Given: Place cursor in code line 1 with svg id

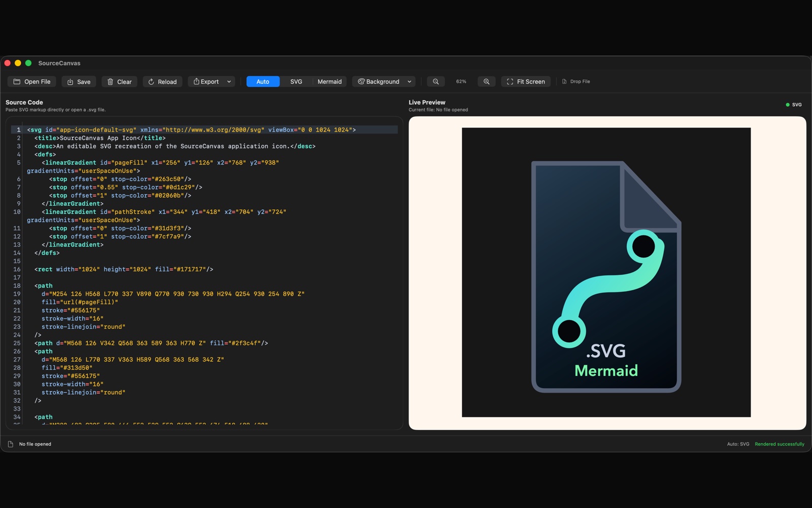Looking at the screenshot, I should [191, 130].
